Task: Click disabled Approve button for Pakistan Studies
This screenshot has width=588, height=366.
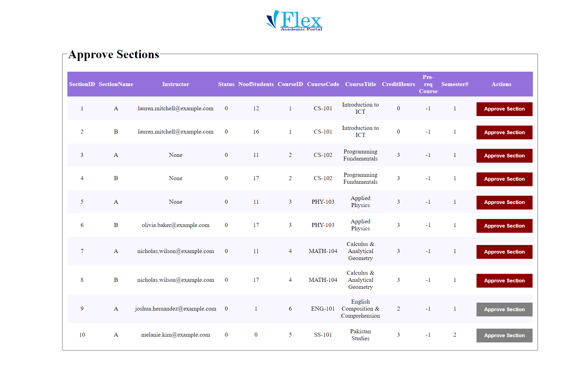Action: click(504, 335)
